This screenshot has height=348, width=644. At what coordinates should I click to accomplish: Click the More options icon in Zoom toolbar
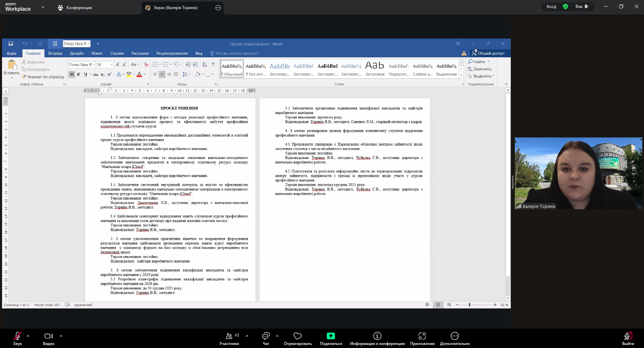pyautogui.click(x=454, y=336)
